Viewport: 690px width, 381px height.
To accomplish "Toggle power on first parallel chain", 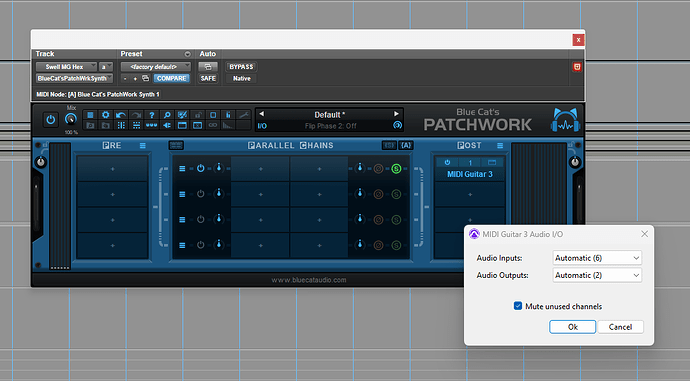I will (201, 169).
